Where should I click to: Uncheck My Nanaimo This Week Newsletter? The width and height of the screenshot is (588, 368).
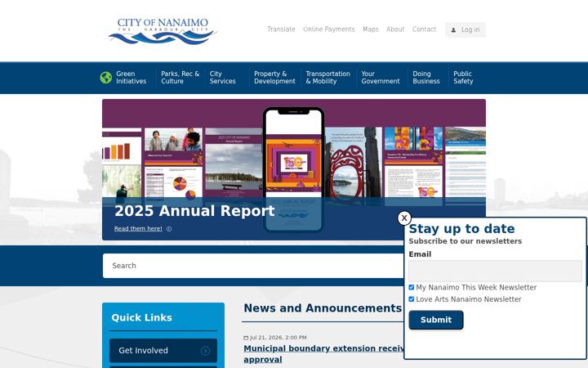click(x=412, y=287)
